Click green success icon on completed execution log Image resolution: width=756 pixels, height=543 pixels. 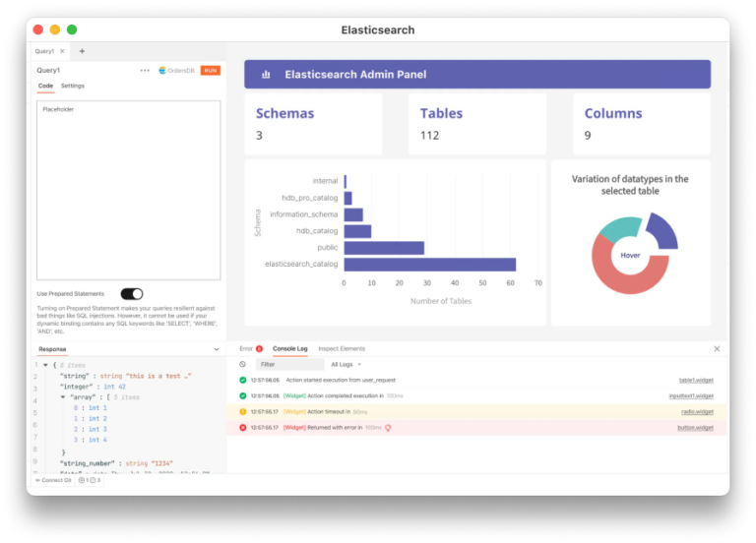(243, 396)
